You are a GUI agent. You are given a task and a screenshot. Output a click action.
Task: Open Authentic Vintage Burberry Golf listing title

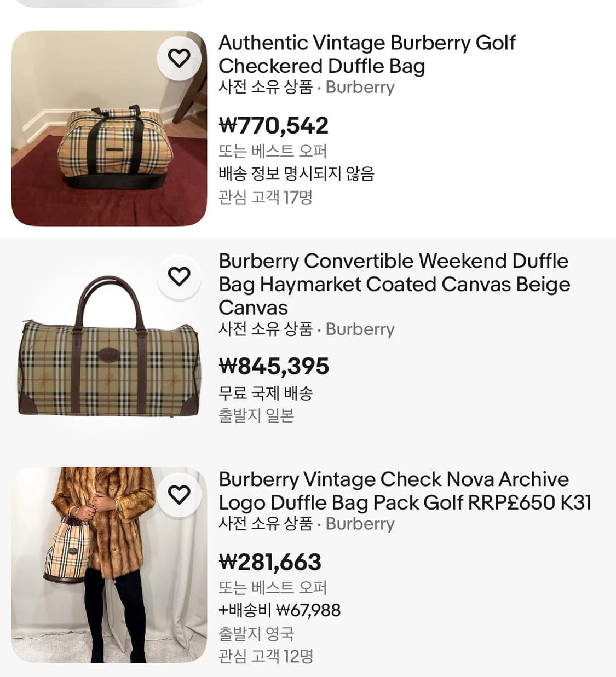point(367,54)
